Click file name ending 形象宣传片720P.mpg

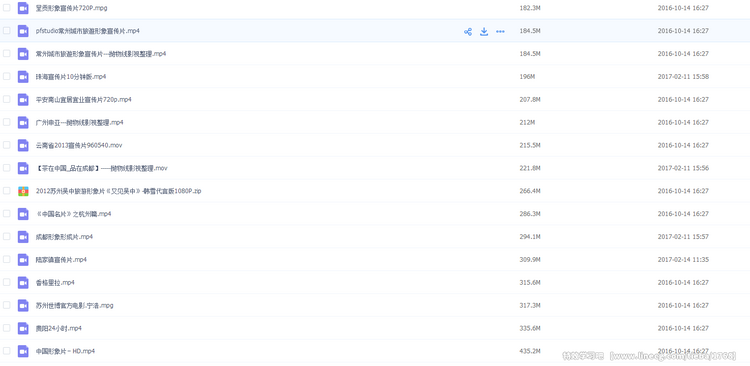click(x=71, y=8)
